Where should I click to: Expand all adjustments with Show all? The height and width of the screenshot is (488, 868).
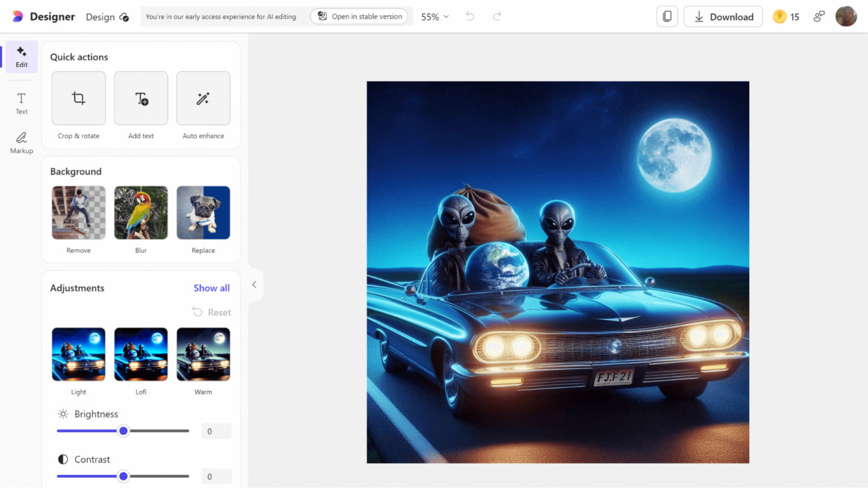click(x=211, y=287)
